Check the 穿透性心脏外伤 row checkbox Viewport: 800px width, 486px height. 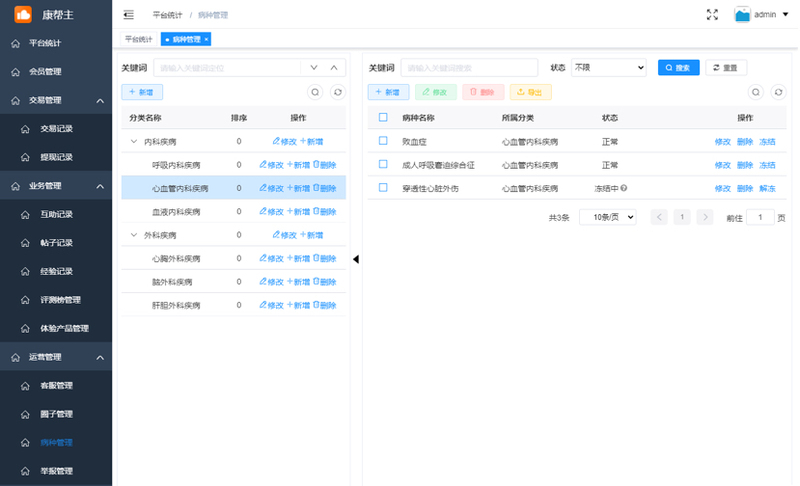383,188
